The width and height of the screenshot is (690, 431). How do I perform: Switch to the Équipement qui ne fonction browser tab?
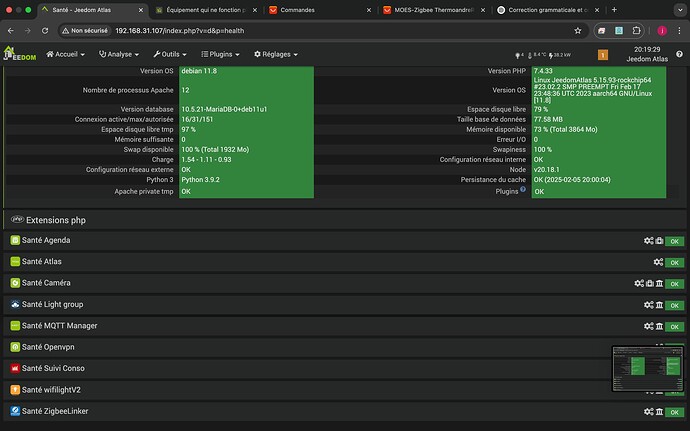click(206, 10)
